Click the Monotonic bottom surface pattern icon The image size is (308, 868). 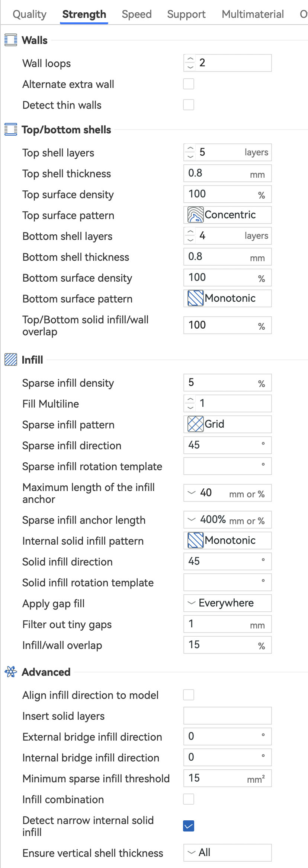tap(195, 298)
